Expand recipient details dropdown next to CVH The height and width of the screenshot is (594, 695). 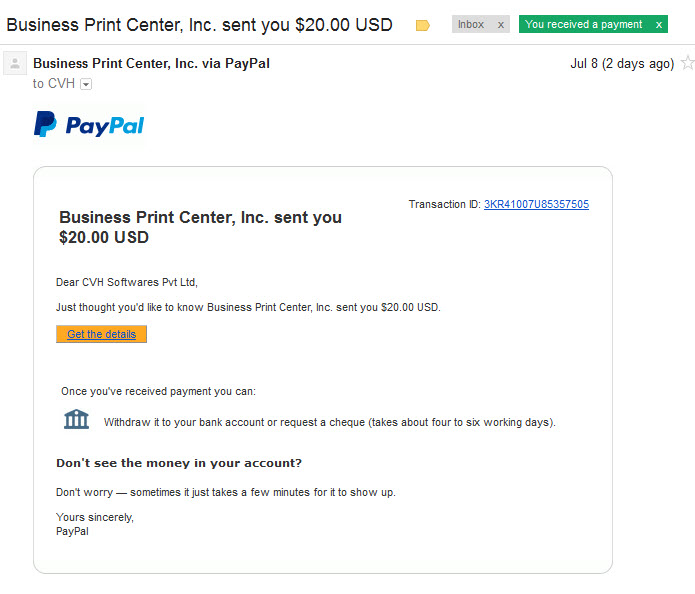coord(86,84)
